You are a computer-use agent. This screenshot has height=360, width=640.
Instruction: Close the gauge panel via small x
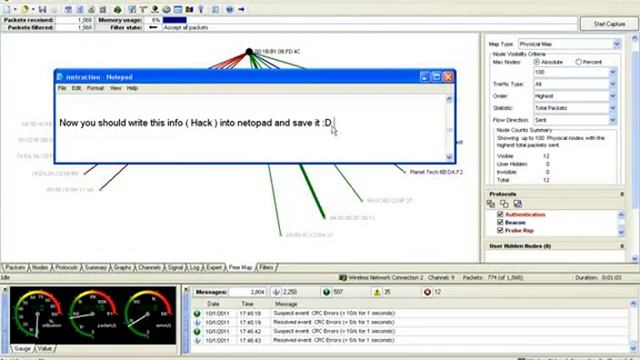5,289
